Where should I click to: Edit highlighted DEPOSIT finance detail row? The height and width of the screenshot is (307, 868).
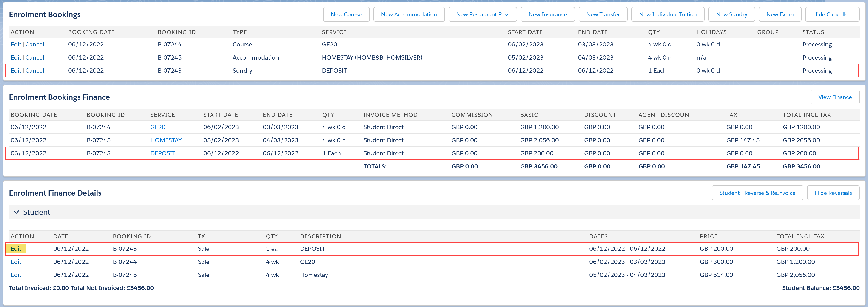[16, 249]
